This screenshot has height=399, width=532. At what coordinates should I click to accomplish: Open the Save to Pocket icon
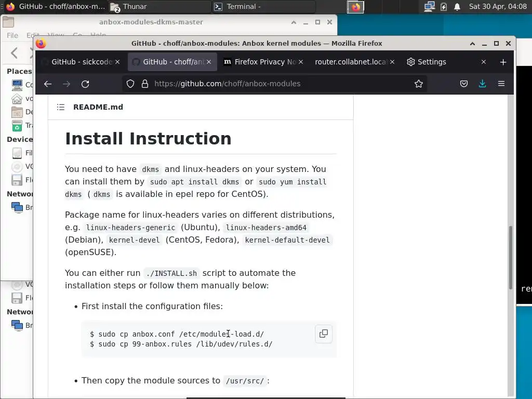coord(464,84)
